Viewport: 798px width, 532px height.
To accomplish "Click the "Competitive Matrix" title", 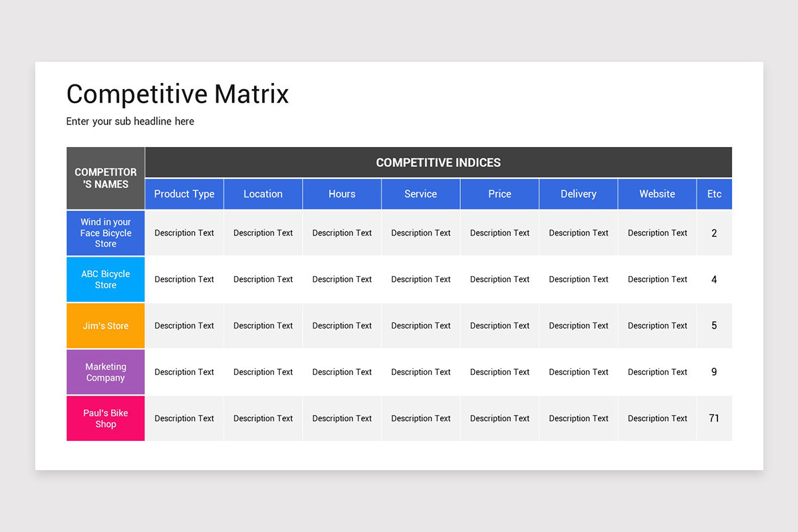I will tap(177, 94).
